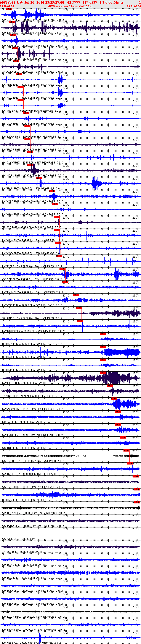The height and width of the screenshot is (644, 141).
Task: Select the pick marker on TA.J04D trace
Action: (79, 308)
